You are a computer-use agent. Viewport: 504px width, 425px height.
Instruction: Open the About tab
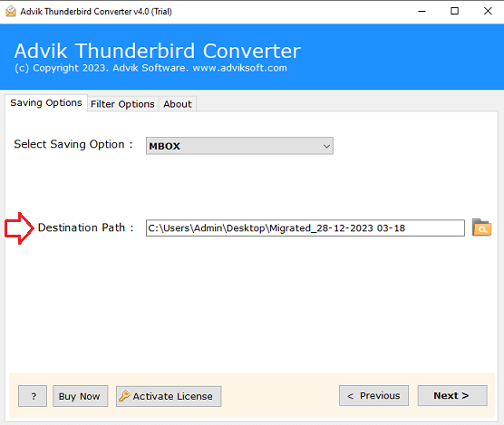(178, 104)
